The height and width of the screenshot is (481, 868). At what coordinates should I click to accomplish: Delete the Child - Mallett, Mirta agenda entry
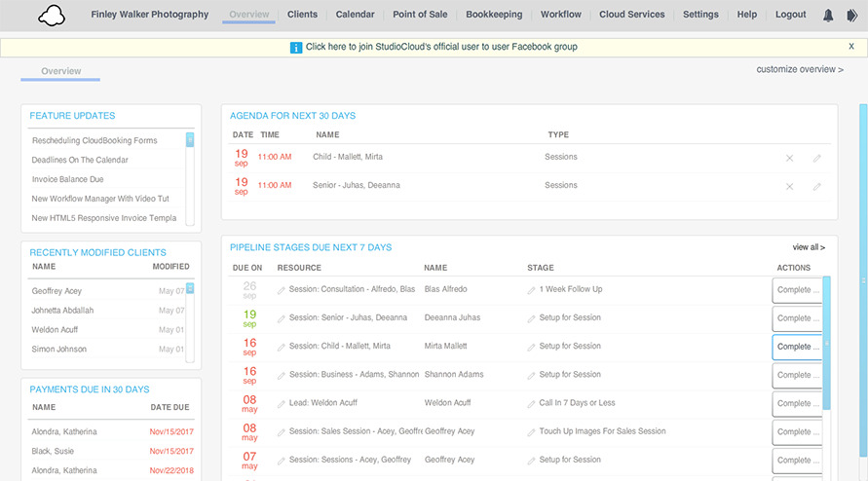pos(789,159)
